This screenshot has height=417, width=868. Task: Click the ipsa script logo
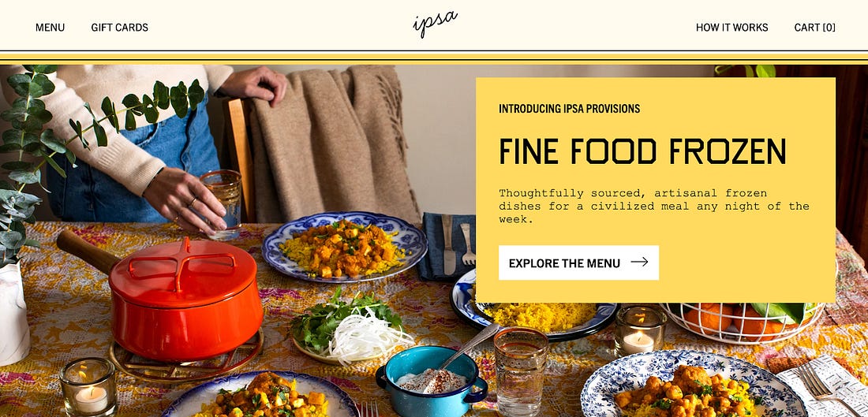click(435, 24)
